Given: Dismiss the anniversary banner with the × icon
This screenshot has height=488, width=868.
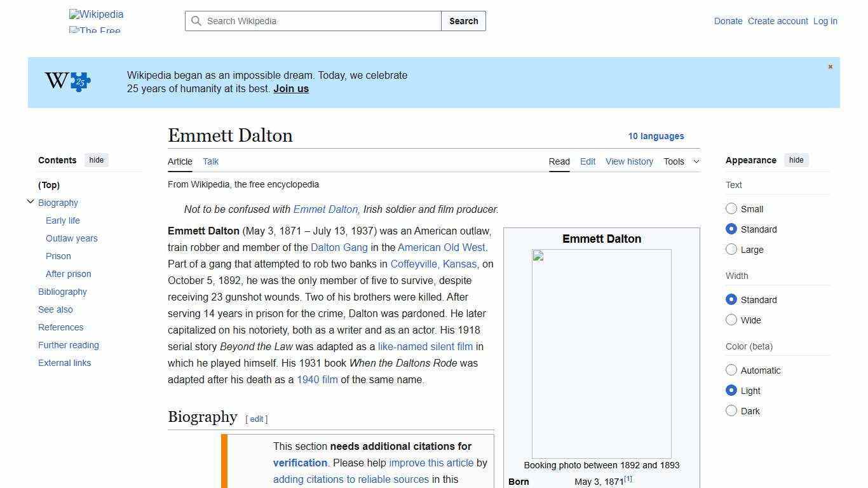Looking at the screenshot, I should click(x=830, y=66).
